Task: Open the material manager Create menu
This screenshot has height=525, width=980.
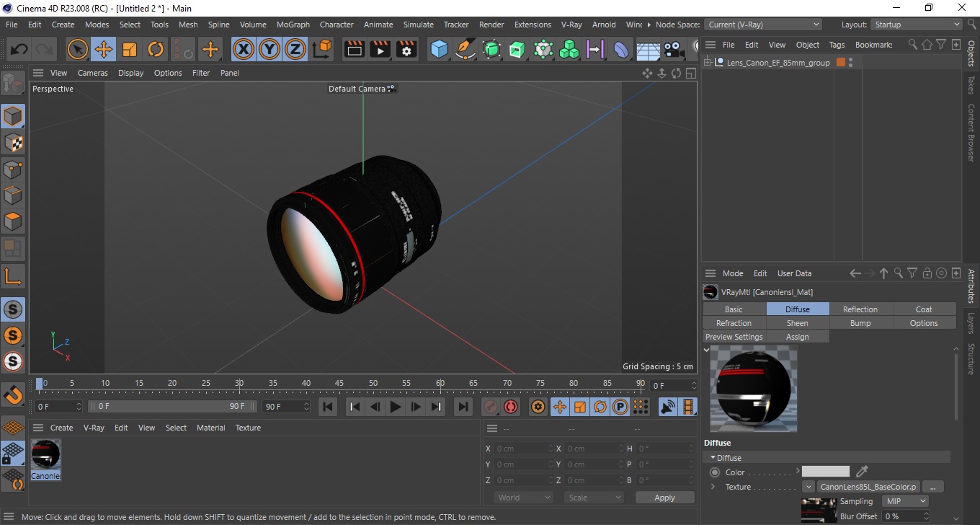Action: point(61,428)
